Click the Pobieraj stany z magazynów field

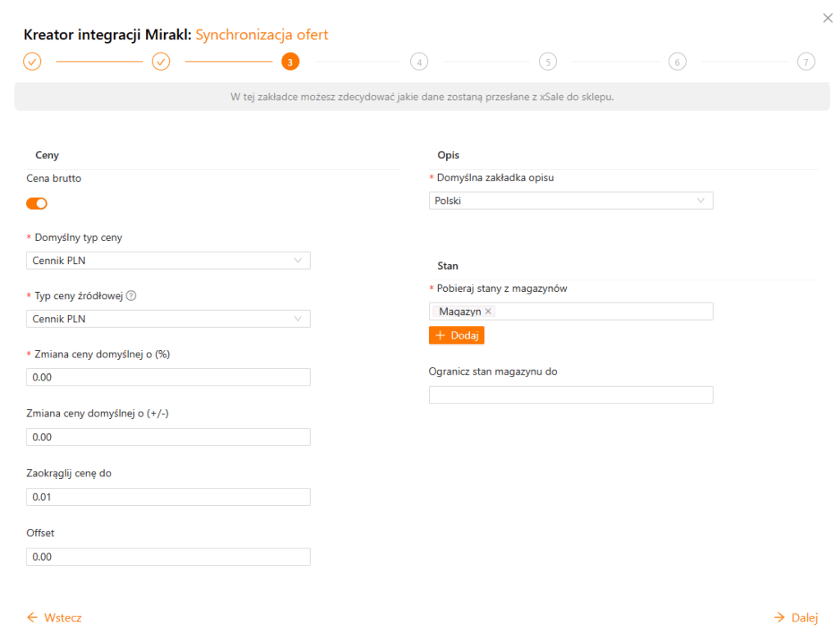(x=571, y=312)
